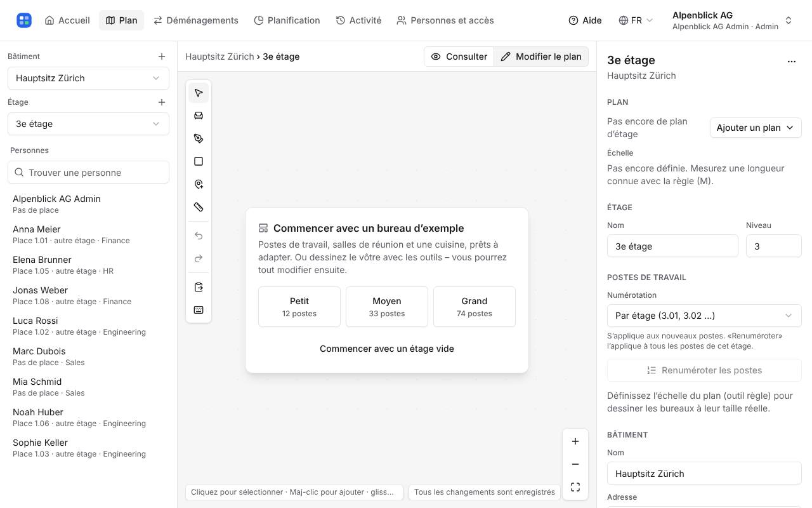Image resolution: width=812 pixels, height=508 pixels.
Task: Zoom out with the minus button
Action: point(575,464)
